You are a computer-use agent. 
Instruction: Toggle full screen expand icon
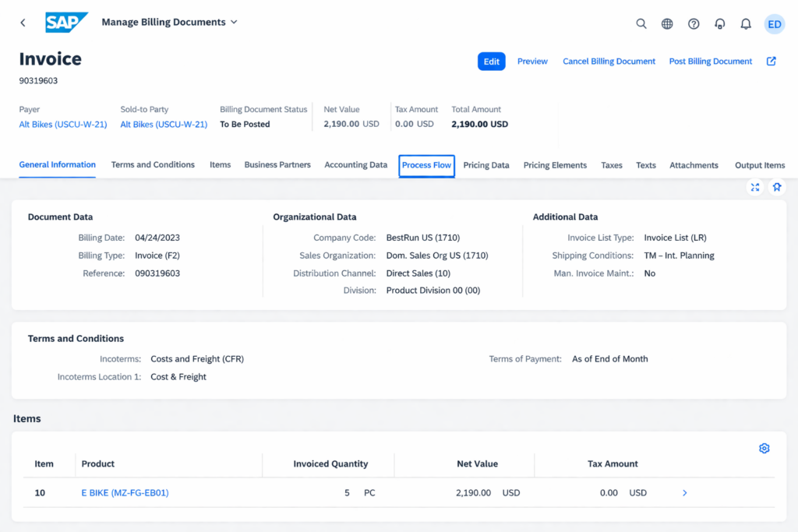(754, 187)
